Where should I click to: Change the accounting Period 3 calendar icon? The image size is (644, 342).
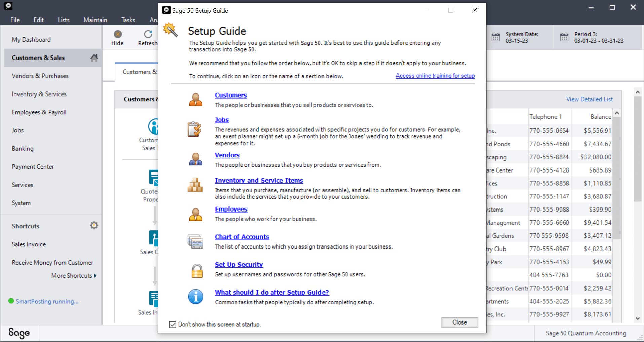[x=564, y=37]
